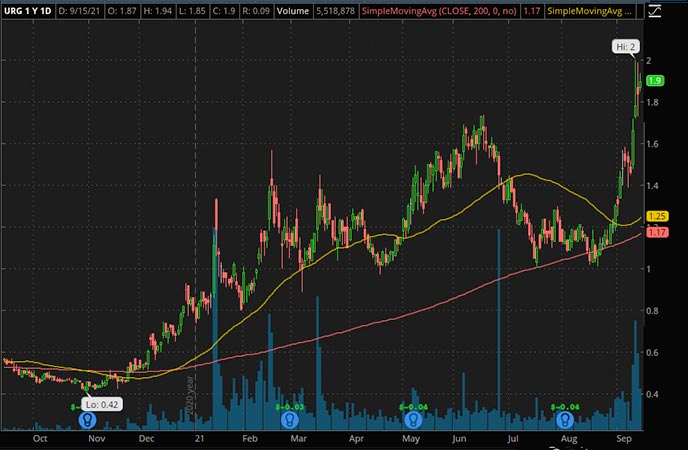Click the O: 1.87 open value
Viewport: 688px width, 450px height.
click(122, 11)
